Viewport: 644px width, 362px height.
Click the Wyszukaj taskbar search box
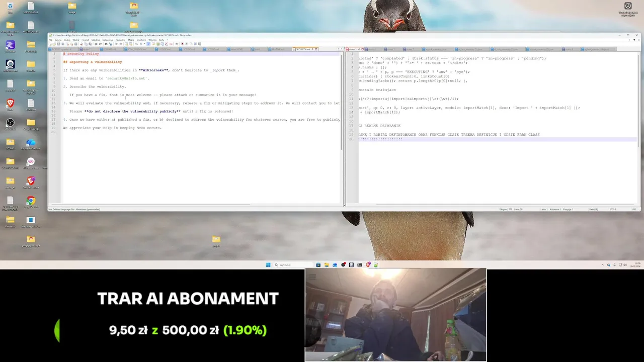[x=293, y=265]
